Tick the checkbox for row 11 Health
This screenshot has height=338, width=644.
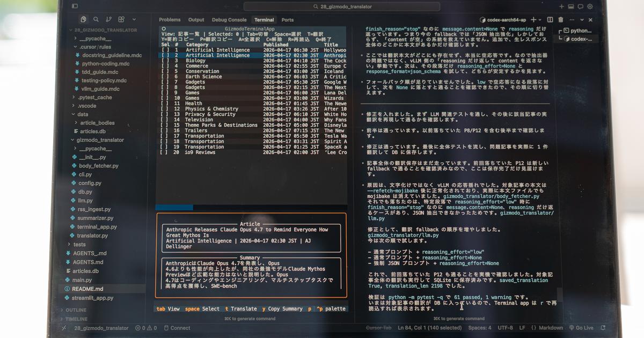click(x=165, y=104)
